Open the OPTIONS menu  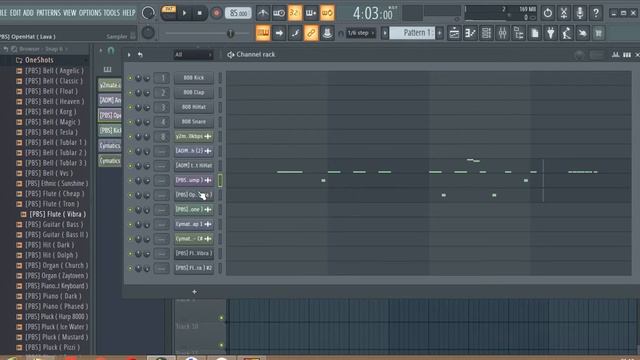(90, 13)
